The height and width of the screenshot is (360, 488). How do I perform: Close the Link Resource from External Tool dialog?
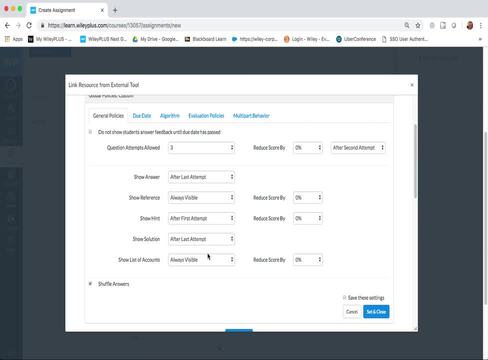coord(412,85)
